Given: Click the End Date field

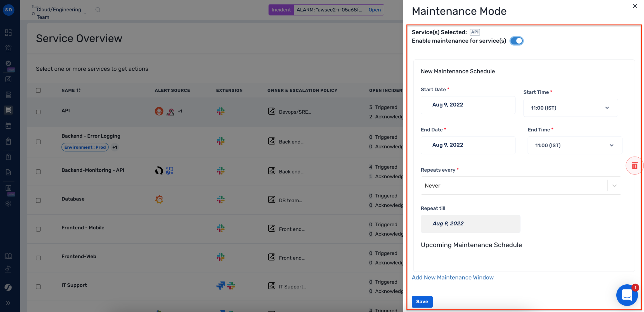Looking at the screenshot, I should [x=468, y=145].
